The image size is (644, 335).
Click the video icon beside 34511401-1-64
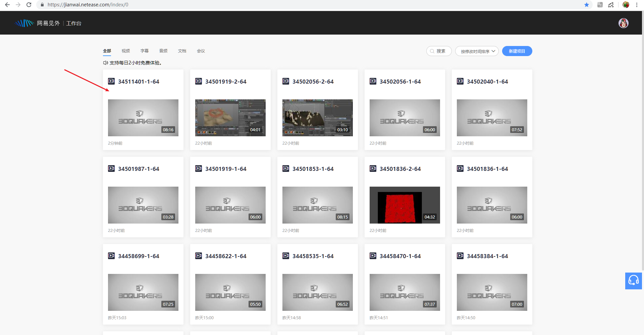pyautogui.click(x=111, y=81)
